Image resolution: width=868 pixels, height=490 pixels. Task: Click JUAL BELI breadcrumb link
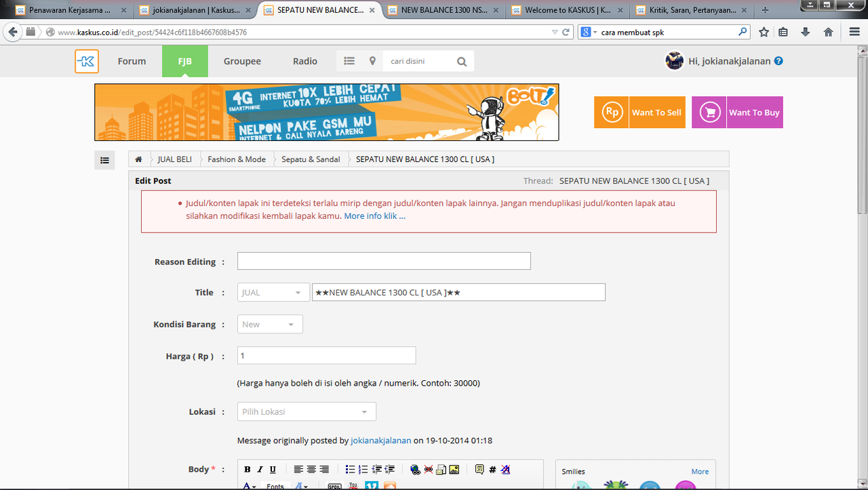(175, 159)
